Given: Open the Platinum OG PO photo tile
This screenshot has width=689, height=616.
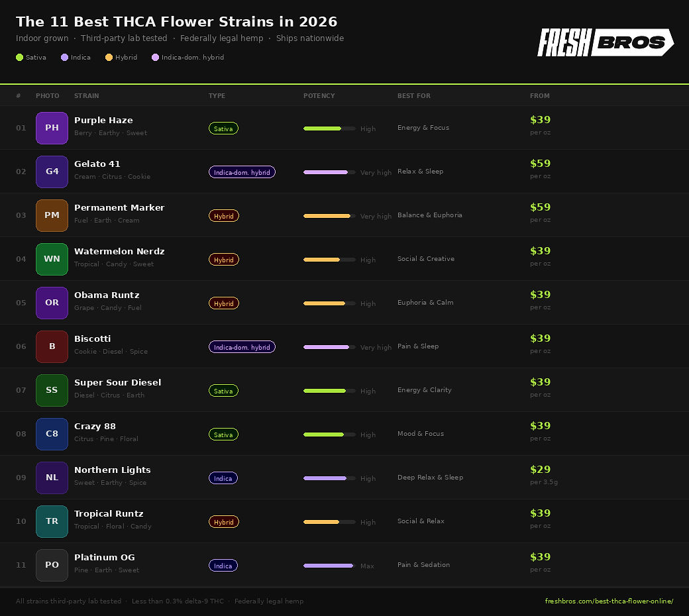Looking at the screenshot, I should coord(52,565).
